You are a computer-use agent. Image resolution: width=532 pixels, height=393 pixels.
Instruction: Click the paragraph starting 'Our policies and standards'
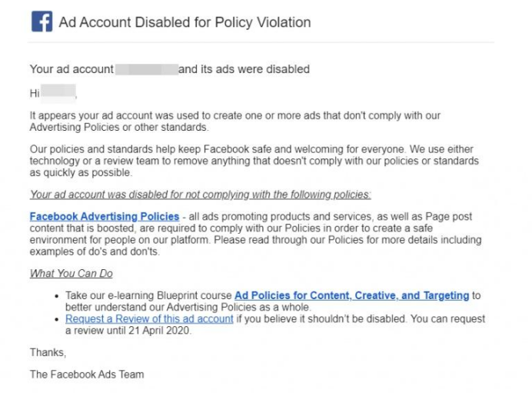(x=254, y=161)
